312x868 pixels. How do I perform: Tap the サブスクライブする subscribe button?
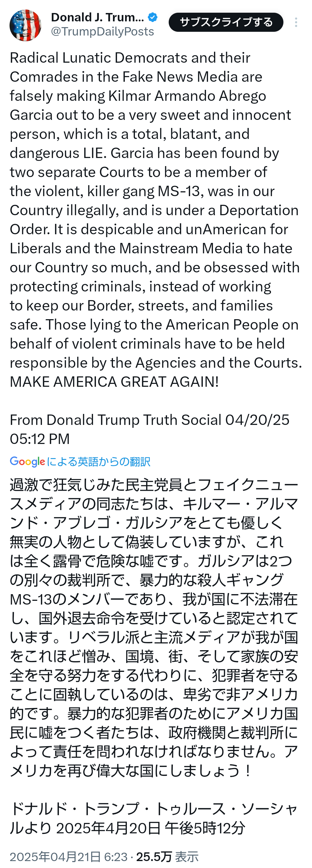click(x=226, y=22)
